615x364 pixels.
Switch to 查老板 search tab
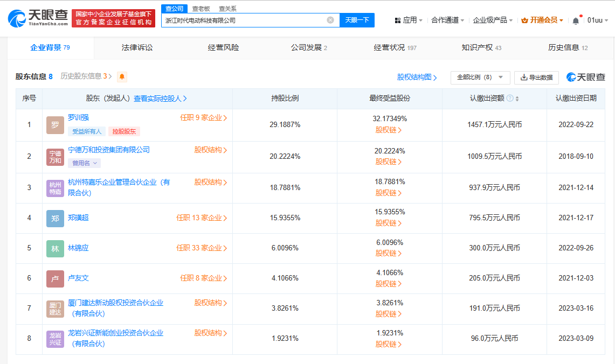click(201, 8)
